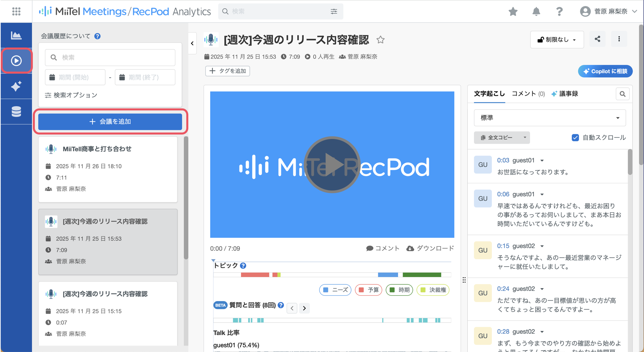Ask Copilot with Copilot に相談

605,71
